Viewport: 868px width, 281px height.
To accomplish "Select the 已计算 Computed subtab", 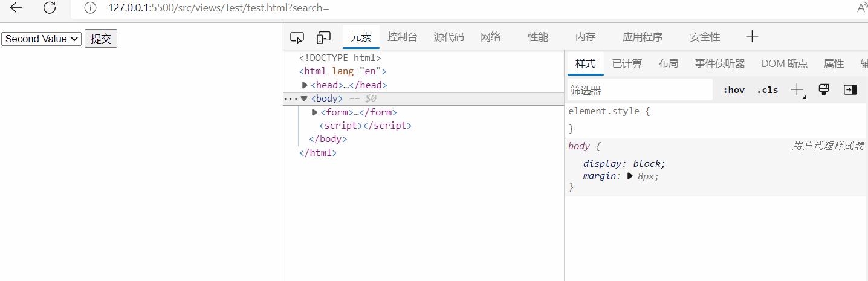I will pos(627,63).
